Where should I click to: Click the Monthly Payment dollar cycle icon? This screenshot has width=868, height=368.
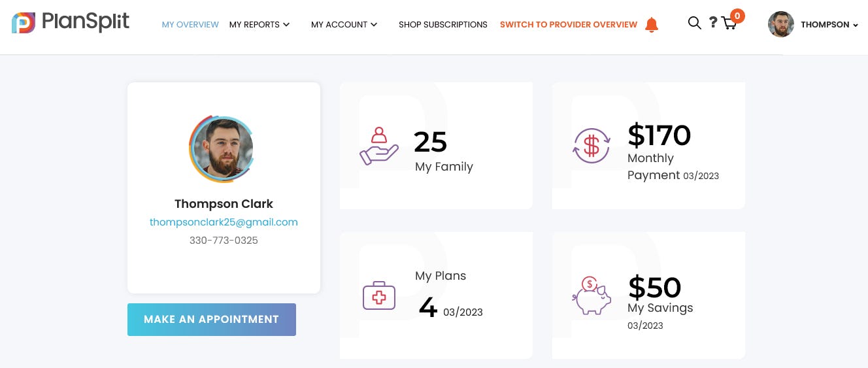click(x=592, y=145)
